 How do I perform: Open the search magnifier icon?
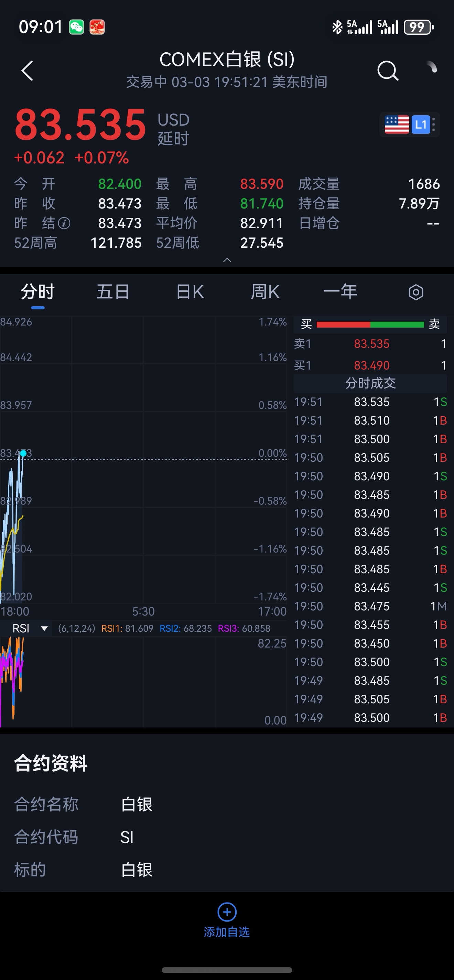pos(388,71)
